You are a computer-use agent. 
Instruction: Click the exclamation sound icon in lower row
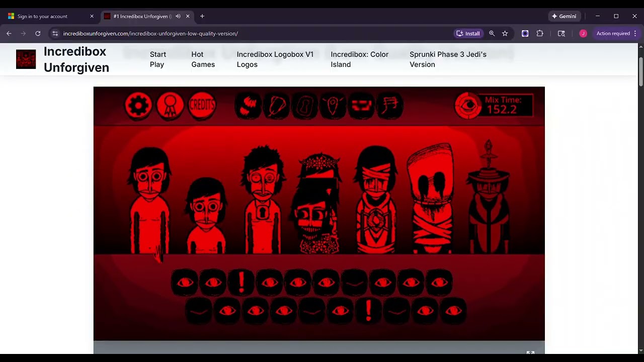coord(368,310)
